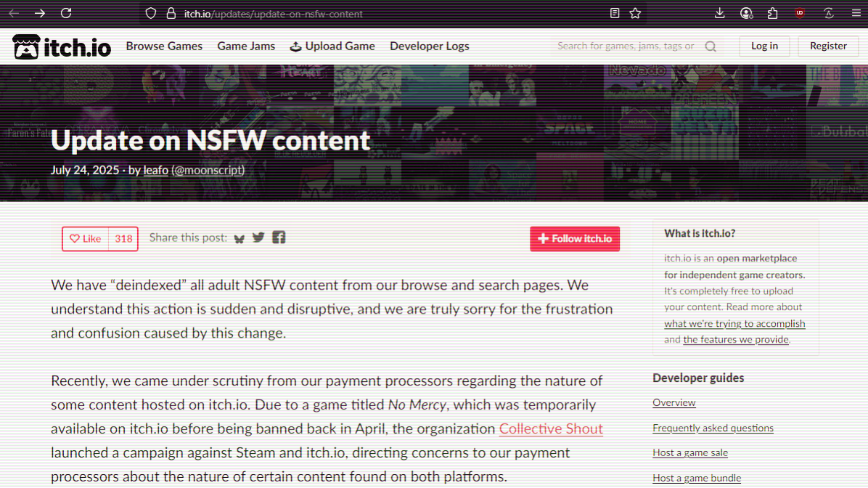
Task: Click the What is itch.io? heading
Action: click(700, 233)
